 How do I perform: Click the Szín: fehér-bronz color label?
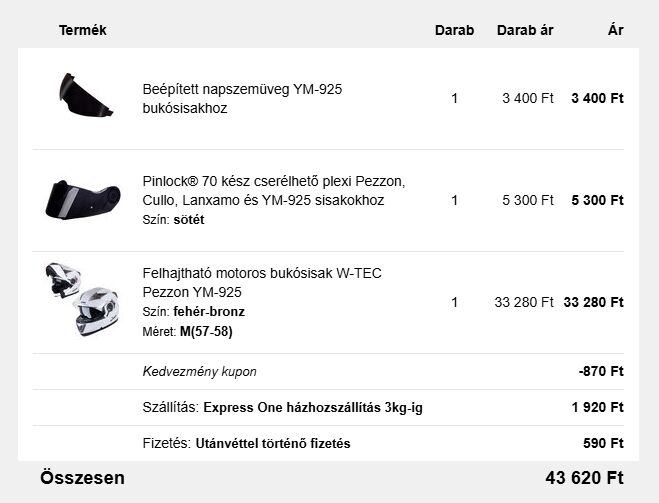(x=195, y=312)
